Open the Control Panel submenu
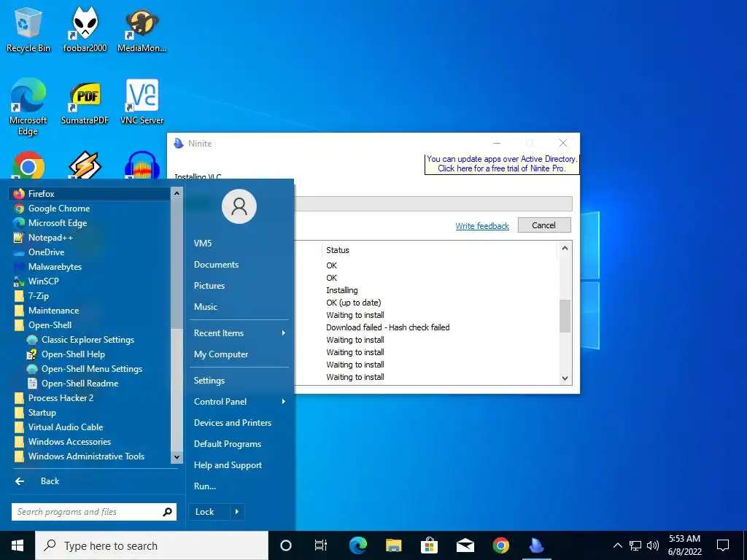The width and height of the screenshot is (747, 560). pyautogui.click(x=239, y=402)
